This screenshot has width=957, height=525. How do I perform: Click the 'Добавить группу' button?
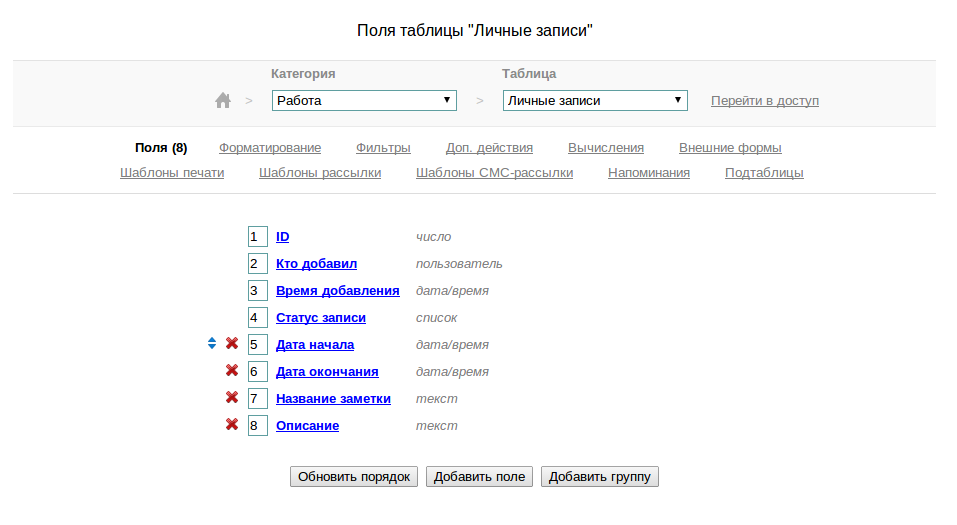tap(600, 477)
